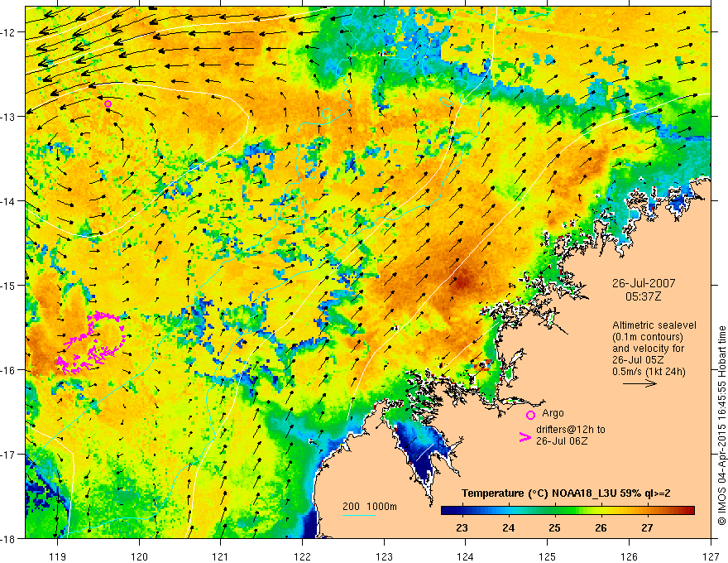Click the color bar label 25

(x=554, y=527)
